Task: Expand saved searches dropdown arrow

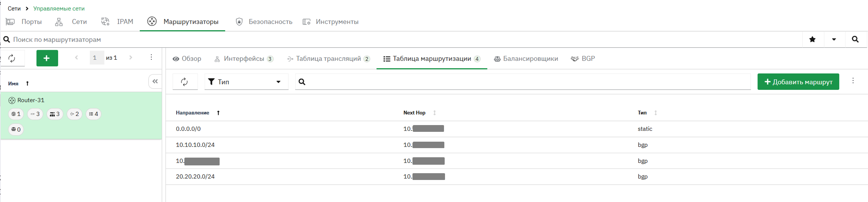Action: pos(834,40)
